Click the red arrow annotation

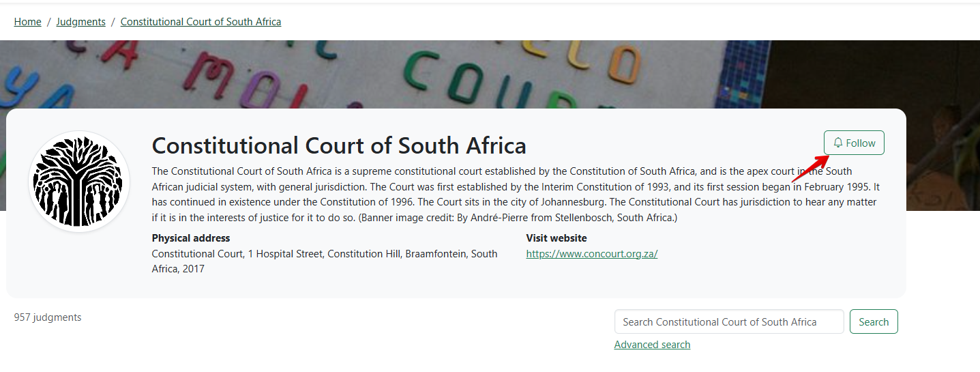[810, 169]
